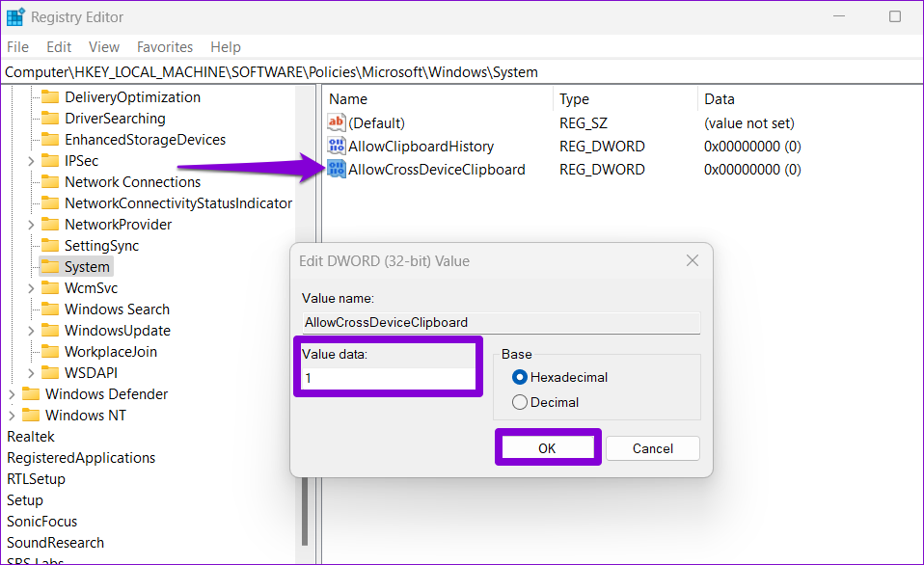The image size is (924, 565).
Task: Select the SoundResearch key
Action: pos(55,543)
